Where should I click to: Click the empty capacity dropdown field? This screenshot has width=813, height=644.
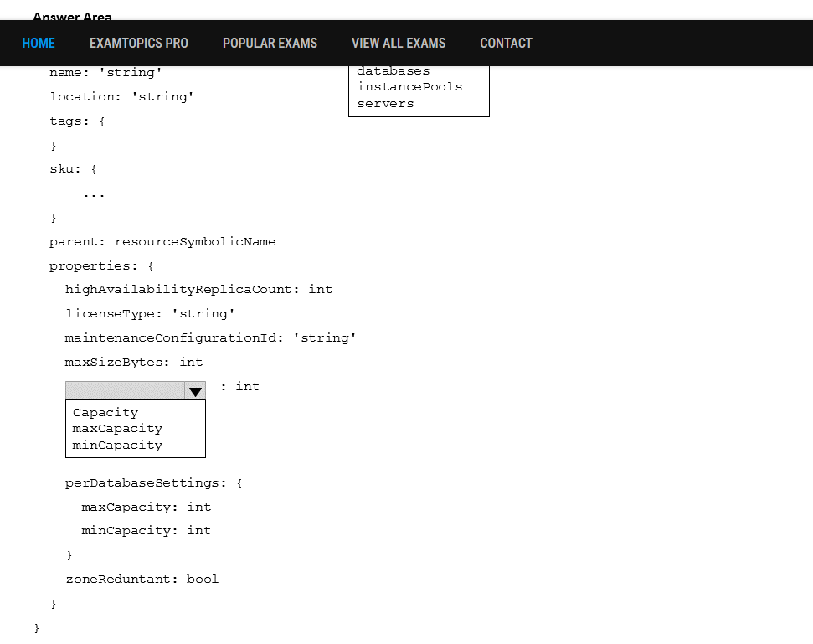click(125, 390)
